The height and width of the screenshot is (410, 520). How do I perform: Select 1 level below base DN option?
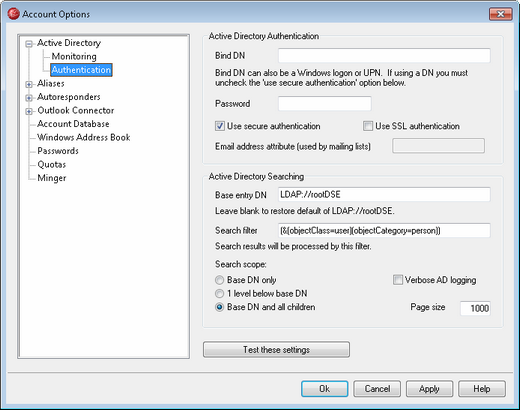pos(219,294)
